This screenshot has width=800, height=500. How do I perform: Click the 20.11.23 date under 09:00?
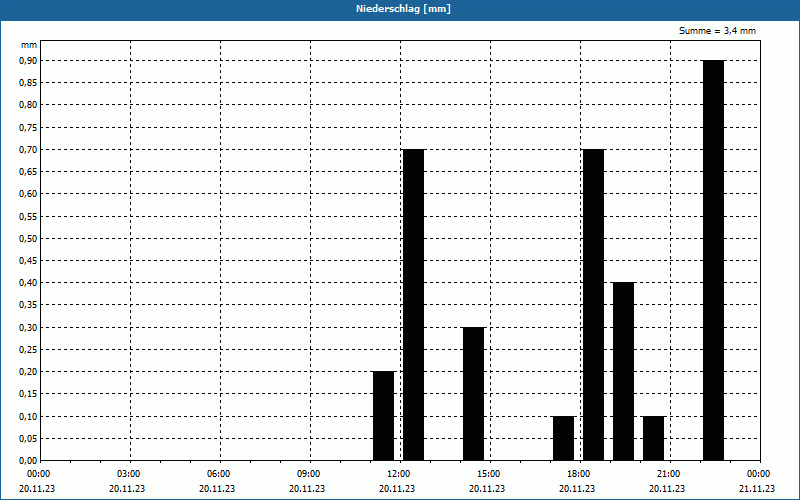(307, 489)
